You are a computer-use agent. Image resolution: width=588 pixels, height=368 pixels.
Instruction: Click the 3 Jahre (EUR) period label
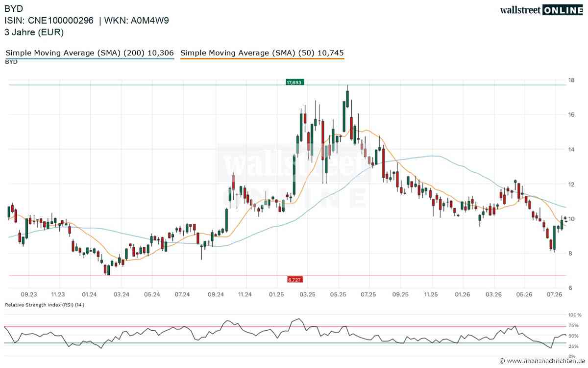pyautogui.click(x=34, y=32)
